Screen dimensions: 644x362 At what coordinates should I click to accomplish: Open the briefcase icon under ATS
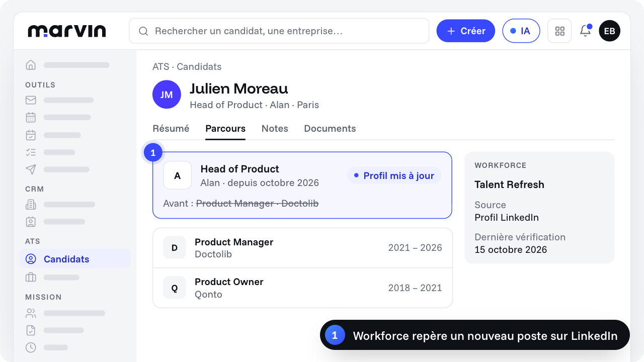click(x=31, y=277)
